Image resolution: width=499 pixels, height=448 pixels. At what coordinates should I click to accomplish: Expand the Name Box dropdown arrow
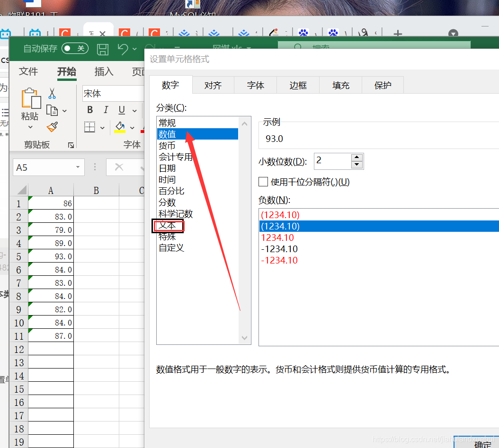click(x=78, y=167)
